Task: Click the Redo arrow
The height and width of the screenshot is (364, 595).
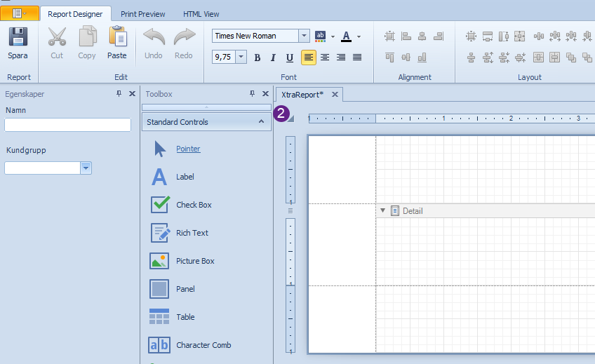Action: pos(184,37)
